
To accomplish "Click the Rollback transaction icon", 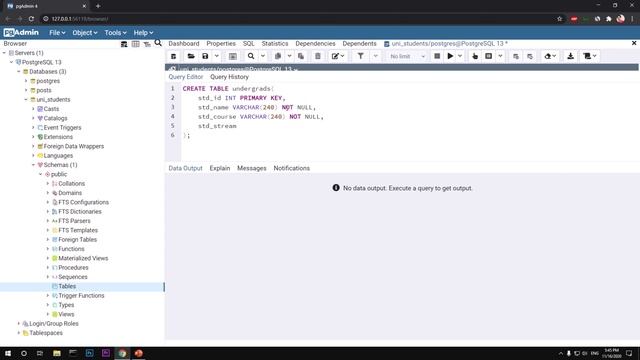I will pos(530,56).
